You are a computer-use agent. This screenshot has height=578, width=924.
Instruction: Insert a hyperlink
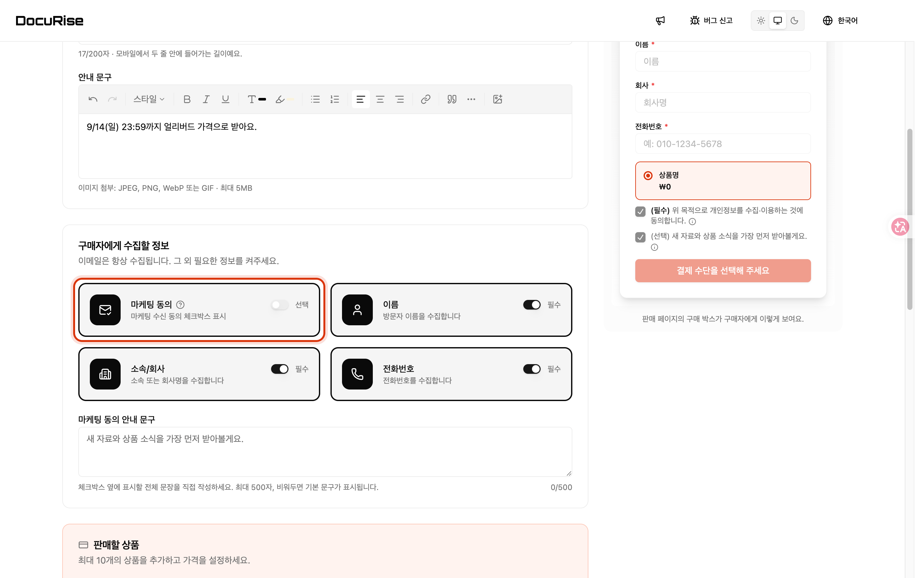point(425,100)
